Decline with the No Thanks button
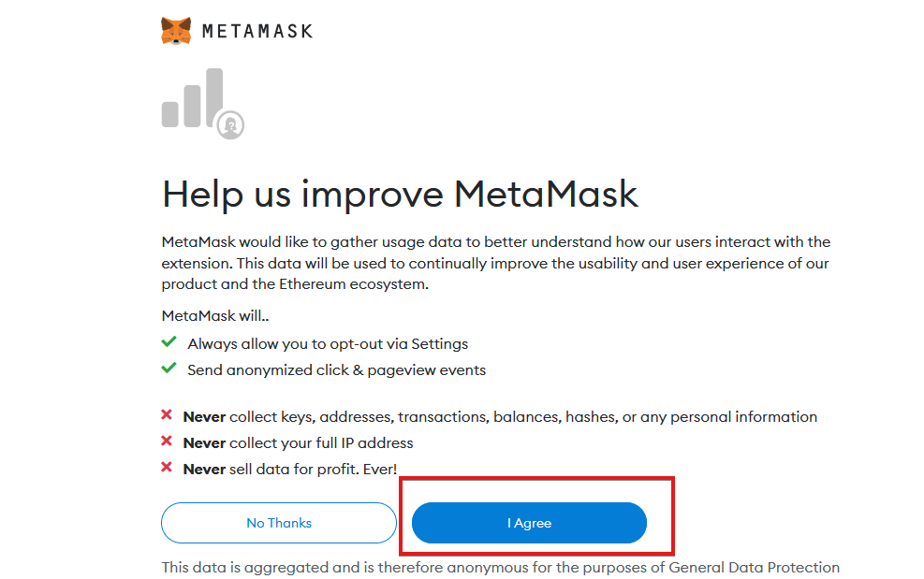The image size is (924, 579). coord(279,523)
